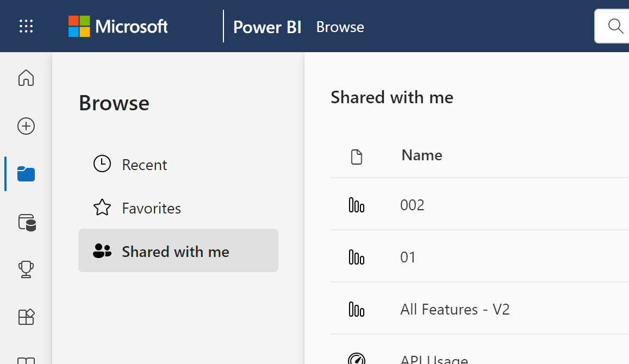629x364 pixels.
Task: Click the dashboard gauge icon beside API Usage
Action: 356,357
